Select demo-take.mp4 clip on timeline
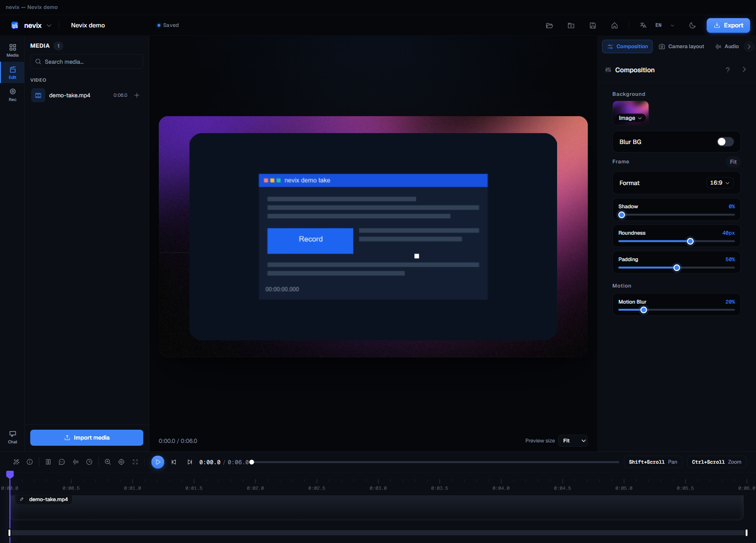The image size is (756, 543). coord(377,508)
